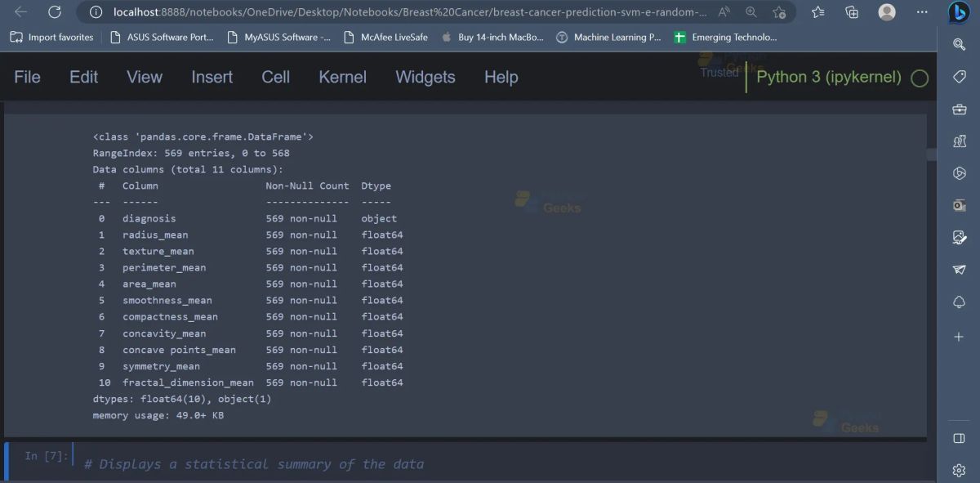Open McAfee LiveSafe bookmark

tap(386, 38)
